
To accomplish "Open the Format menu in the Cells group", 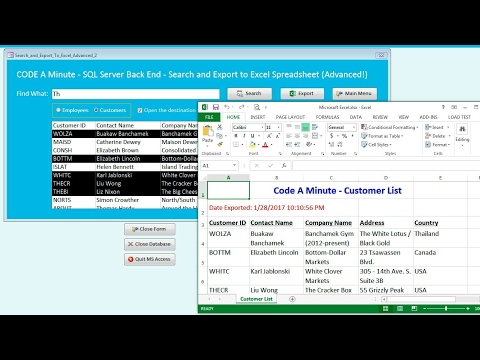I will click(438, 144).
